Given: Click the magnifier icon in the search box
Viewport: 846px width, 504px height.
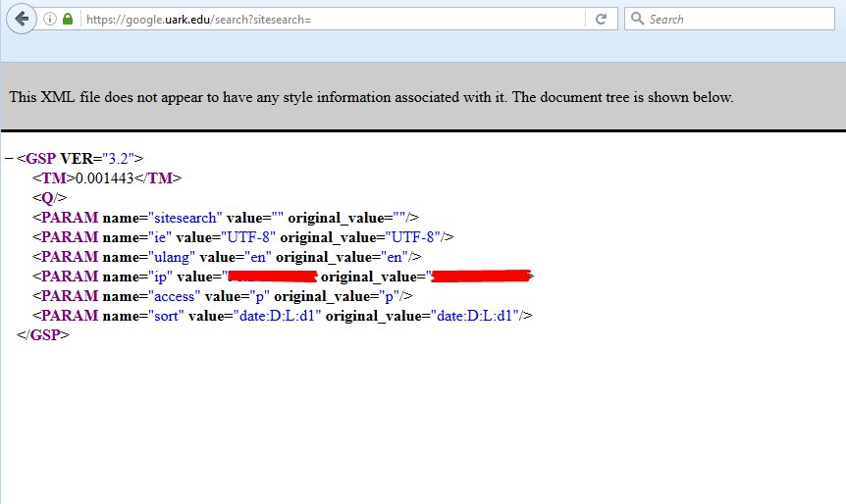Looking at the screenshot, I should coord(637,19).
